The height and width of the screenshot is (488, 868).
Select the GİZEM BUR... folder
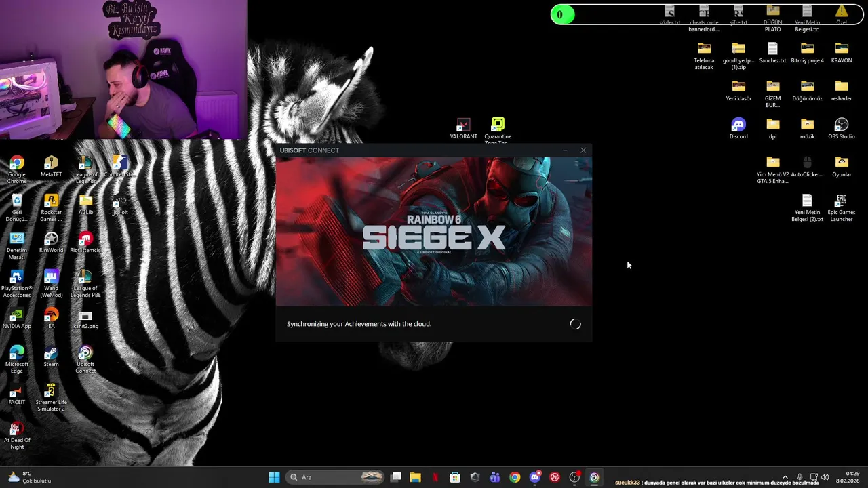pos(773,93)
